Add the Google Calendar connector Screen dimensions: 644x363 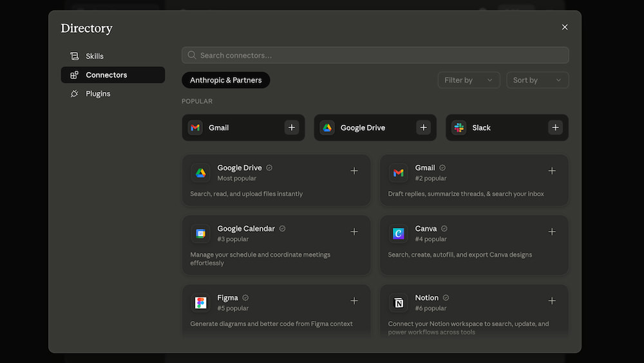354,232
